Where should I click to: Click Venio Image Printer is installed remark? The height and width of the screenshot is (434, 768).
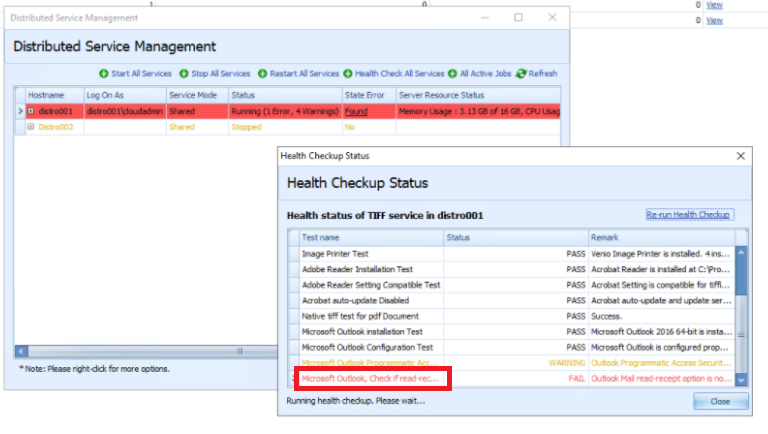[661, 254]
